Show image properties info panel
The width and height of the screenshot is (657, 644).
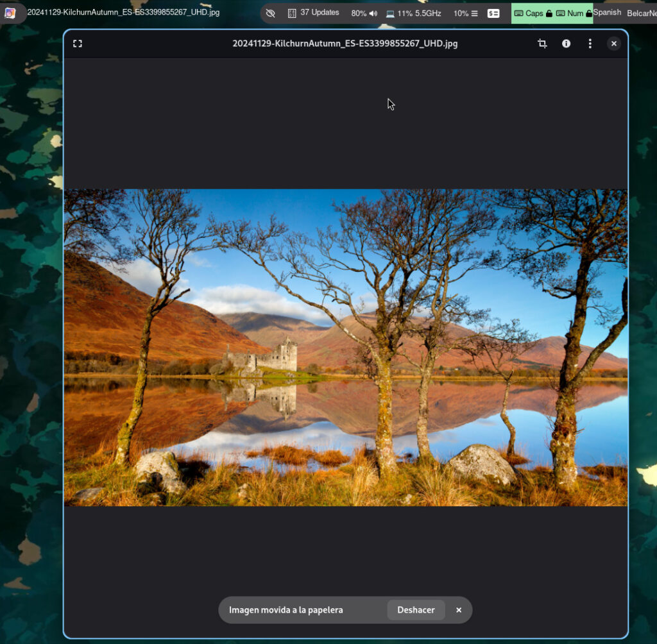(566, 44)
